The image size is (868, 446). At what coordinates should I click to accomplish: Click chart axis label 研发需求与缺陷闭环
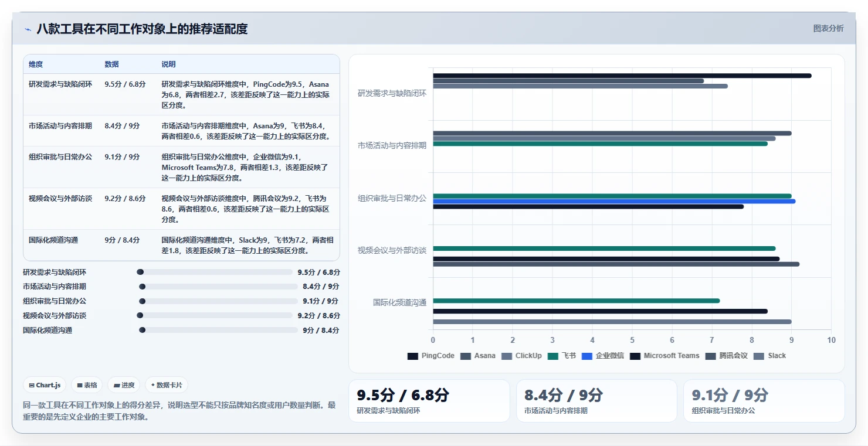coord(392,93)
